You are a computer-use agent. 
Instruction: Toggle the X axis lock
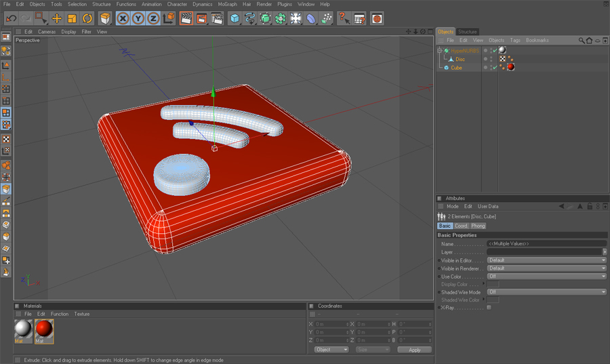pyautogui.click(x=123, y=18)
